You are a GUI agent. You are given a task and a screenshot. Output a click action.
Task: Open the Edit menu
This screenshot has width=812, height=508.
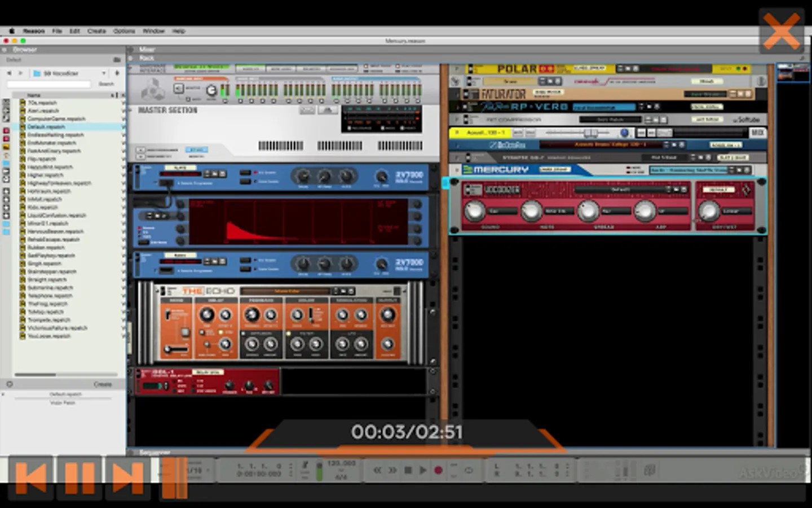click(x=74, y=31)
